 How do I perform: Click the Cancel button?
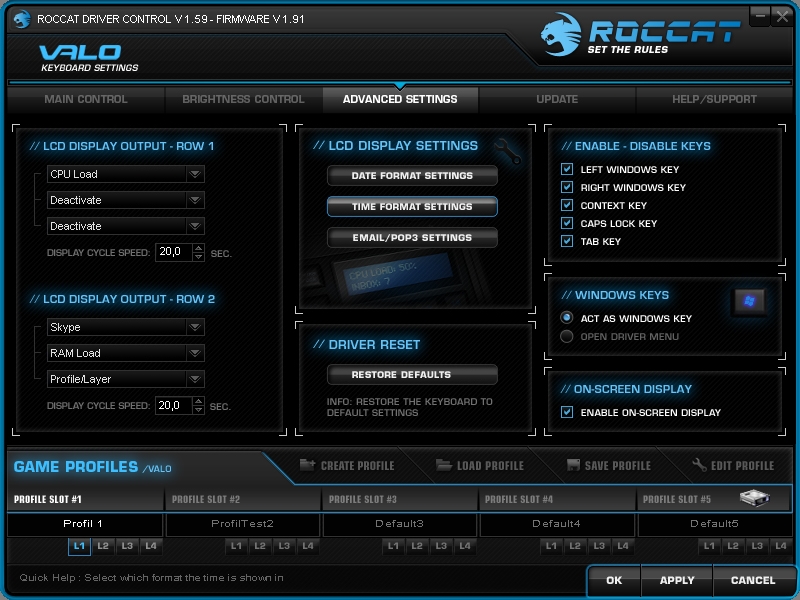pyautogui.click(x=753, y=580)
